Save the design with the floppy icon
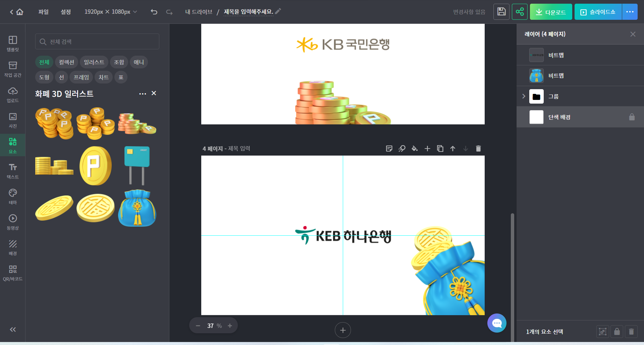 501,12
